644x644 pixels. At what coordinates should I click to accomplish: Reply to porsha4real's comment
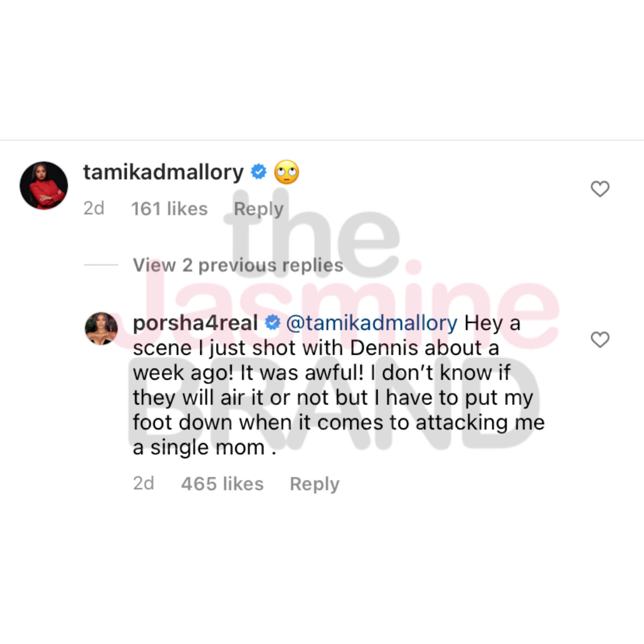point(314,484)
